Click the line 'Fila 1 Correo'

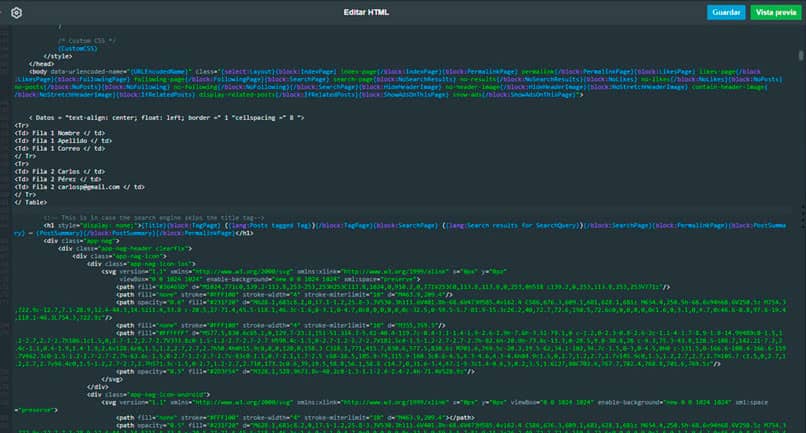(60, 149)
